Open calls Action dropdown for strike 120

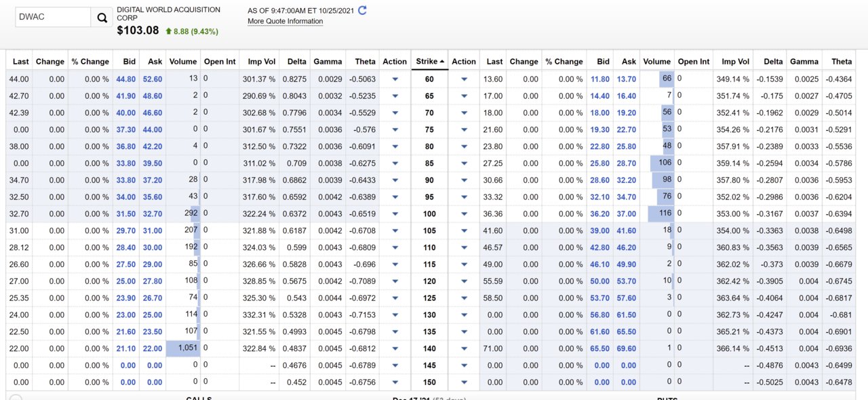tap(395, 281)
